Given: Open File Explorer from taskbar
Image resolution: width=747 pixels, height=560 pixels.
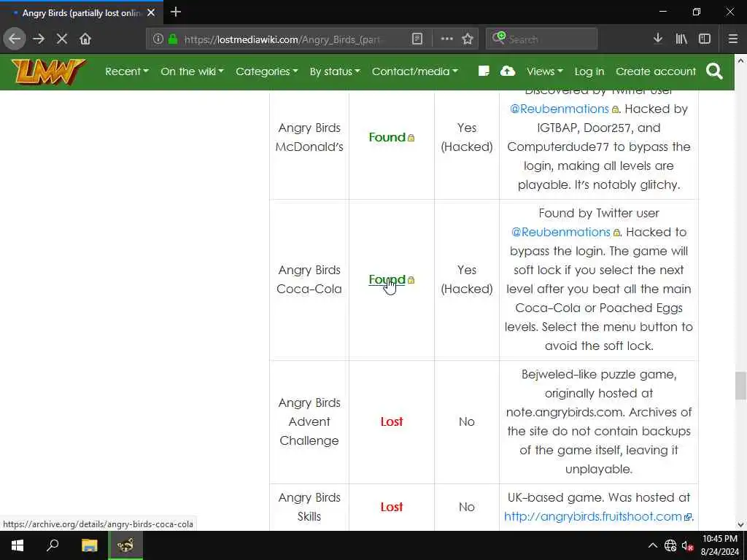Looking at the screenshot, I should coord(89,545).
